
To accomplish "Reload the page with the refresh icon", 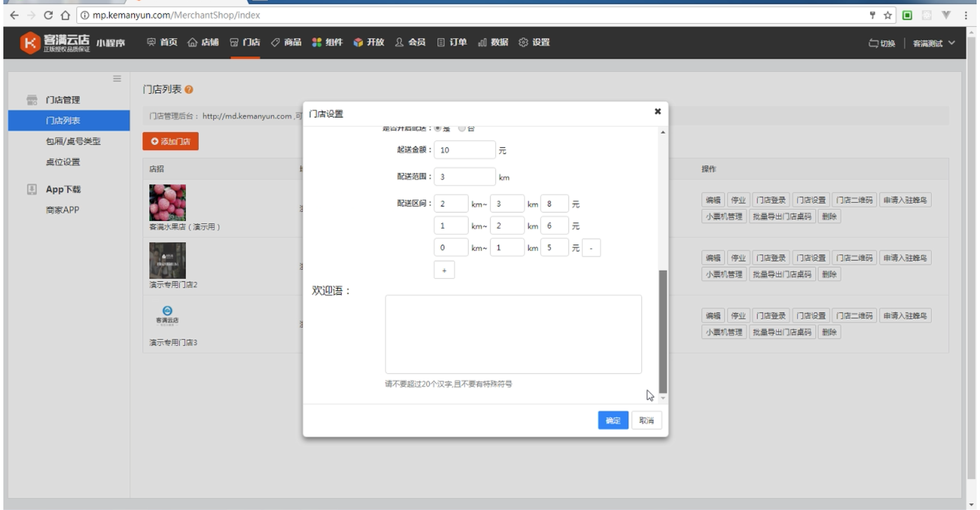I will point(48,15).
